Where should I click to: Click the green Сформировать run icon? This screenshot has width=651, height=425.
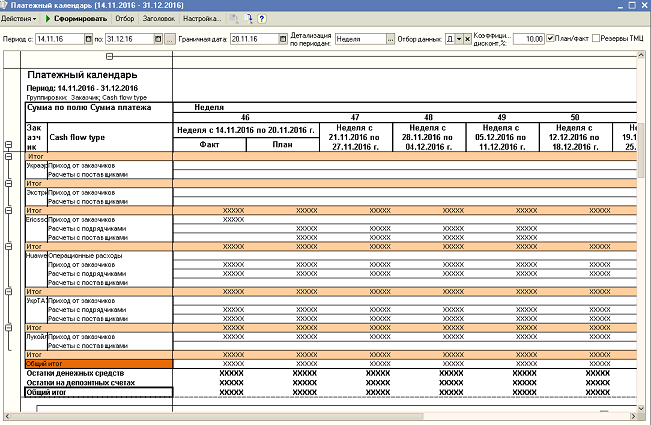click(47, 18)
